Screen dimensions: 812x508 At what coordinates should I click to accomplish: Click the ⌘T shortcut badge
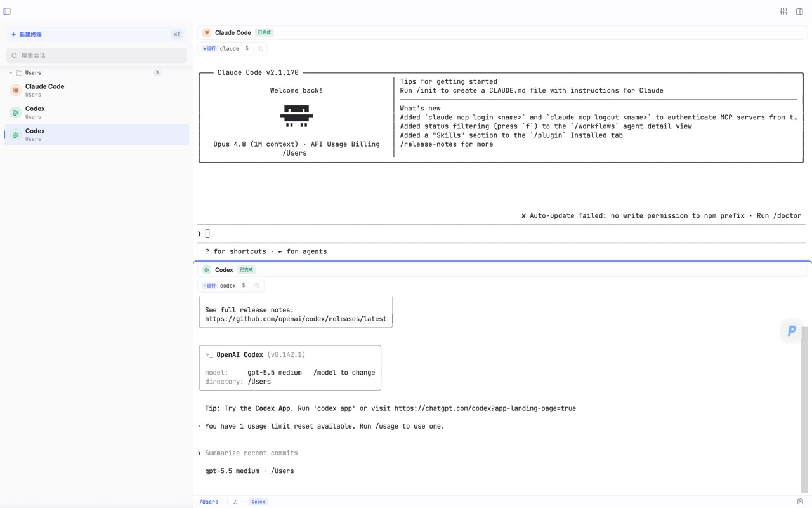177,34
